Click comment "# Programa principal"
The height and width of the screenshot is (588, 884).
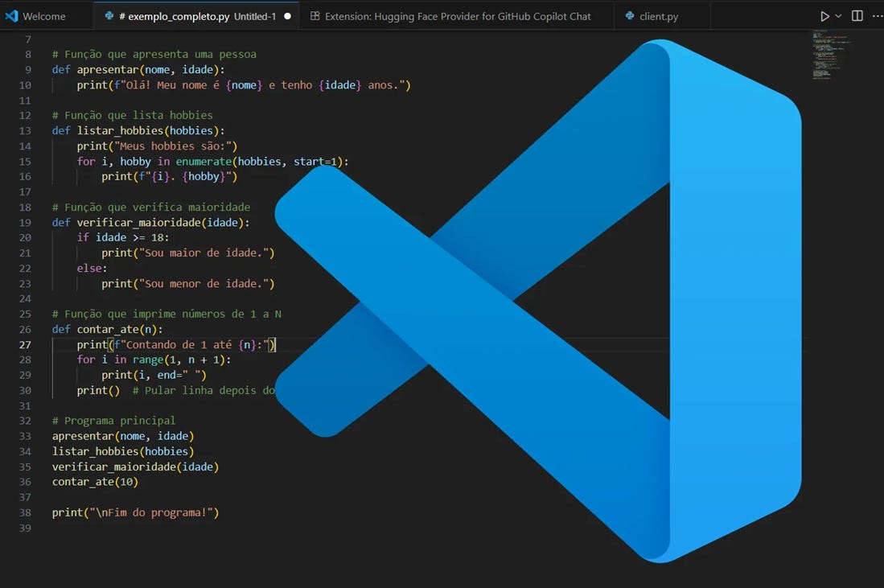113,421
